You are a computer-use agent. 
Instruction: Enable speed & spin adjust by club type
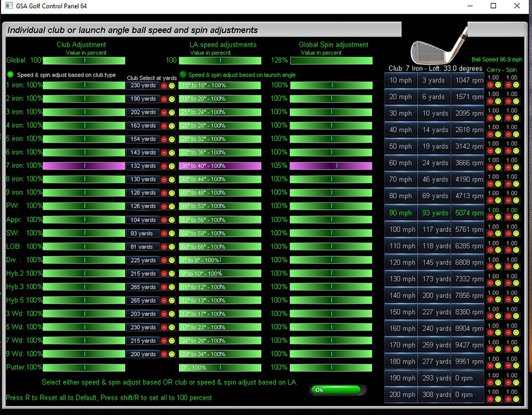tap(10, 75)
